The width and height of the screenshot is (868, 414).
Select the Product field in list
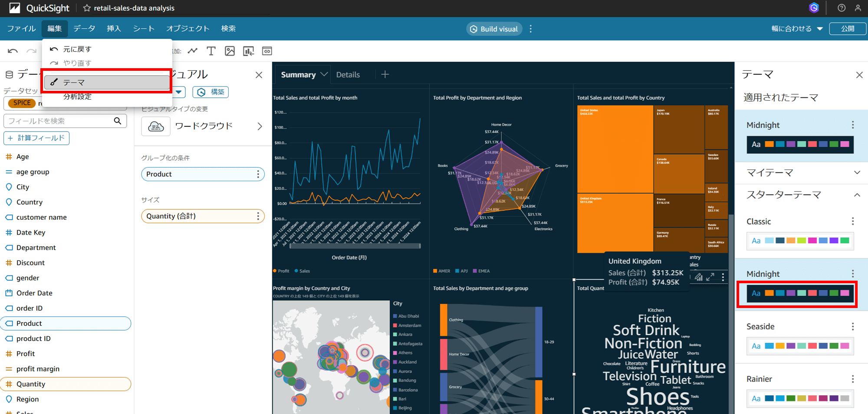tap(66, 323)
